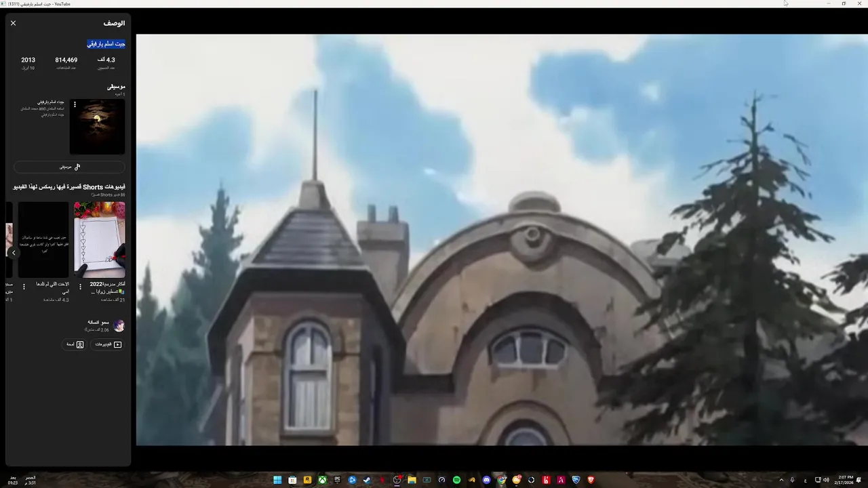868x488 pixels.
Task: Click the موسيقى section heading
Action: point(116,87)
